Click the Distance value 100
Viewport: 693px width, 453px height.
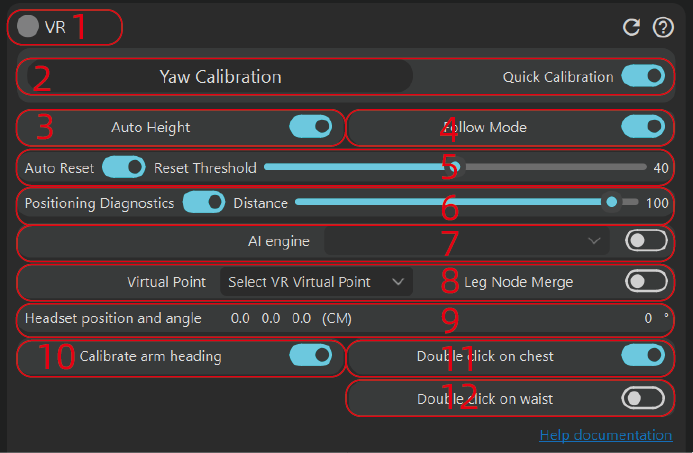(657, 203)
